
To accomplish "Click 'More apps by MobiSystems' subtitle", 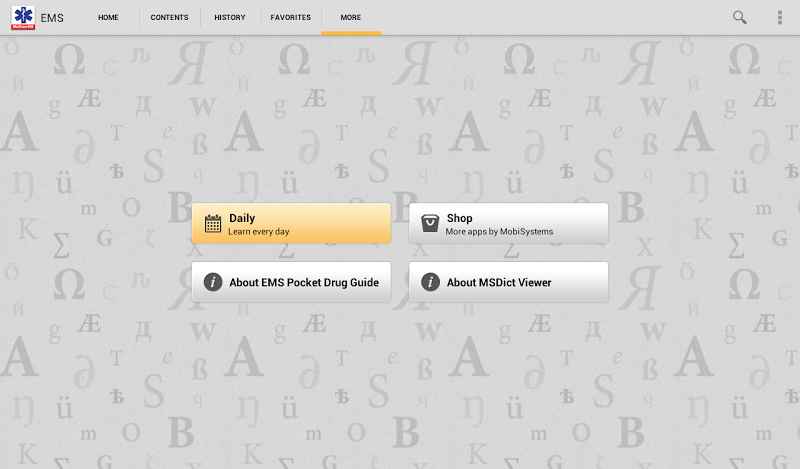I will [x=499, y=232].
